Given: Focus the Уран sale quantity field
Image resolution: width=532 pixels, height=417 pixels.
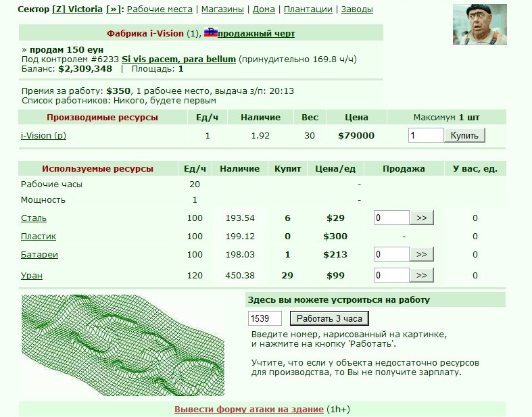Looking at the screenshot, I should [x=391, y=275].
